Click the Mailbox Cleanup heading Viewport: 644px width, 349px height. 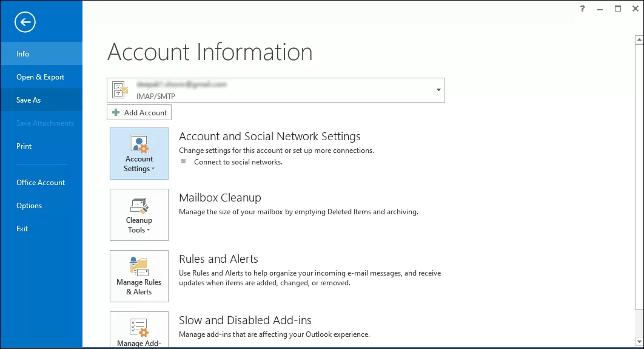tap(220, 198)
